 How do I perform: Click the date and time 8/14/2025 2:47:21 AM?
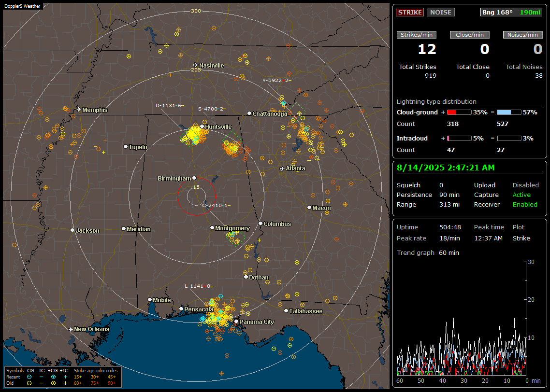pyautogui.click(x=446, y=168)
